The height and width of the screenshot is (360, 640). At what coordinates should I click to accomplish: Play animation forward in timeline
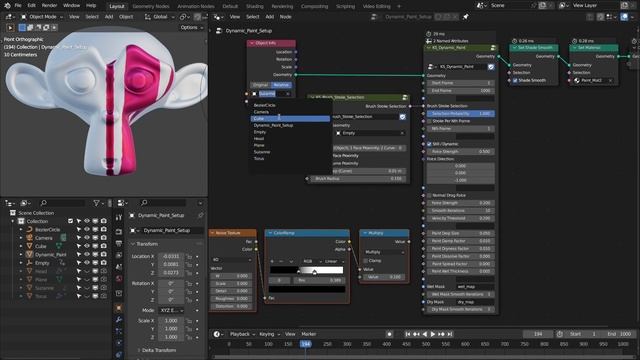tap(433, 334)
